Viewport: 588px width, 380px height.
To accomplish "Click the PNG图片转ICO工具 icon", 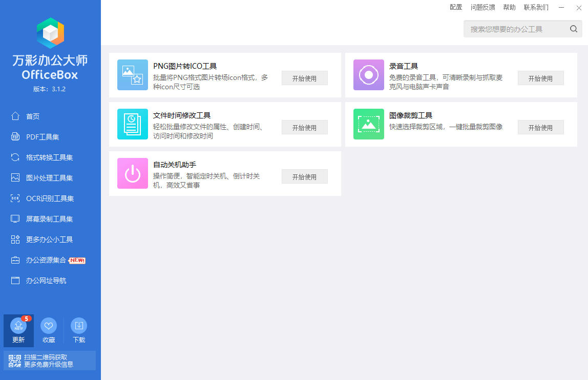I will tap(133, 75).
